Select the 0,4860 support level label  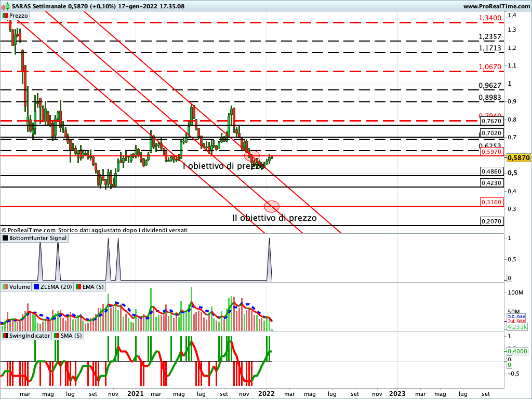490,171
